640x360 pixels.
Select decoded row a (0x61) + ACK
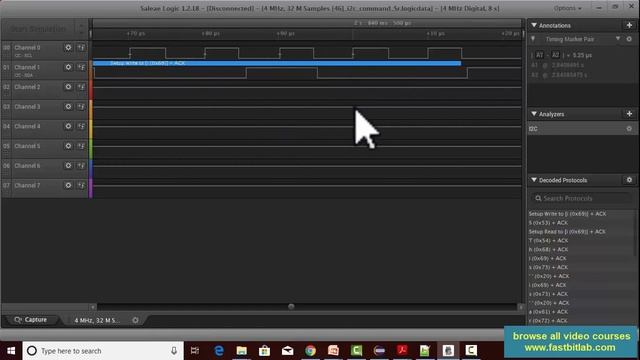(x=548, y=312)
